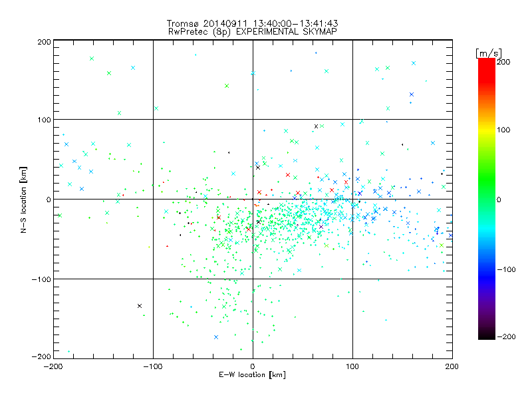
Task: Click the purple X marker right of center
Action: click(x=321, y=227)
